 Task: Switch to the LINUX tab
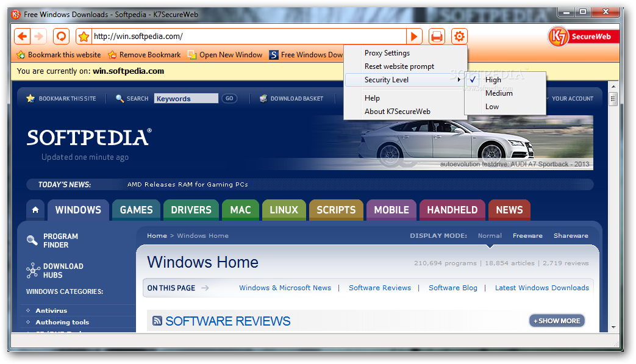(x=284, y=210)
